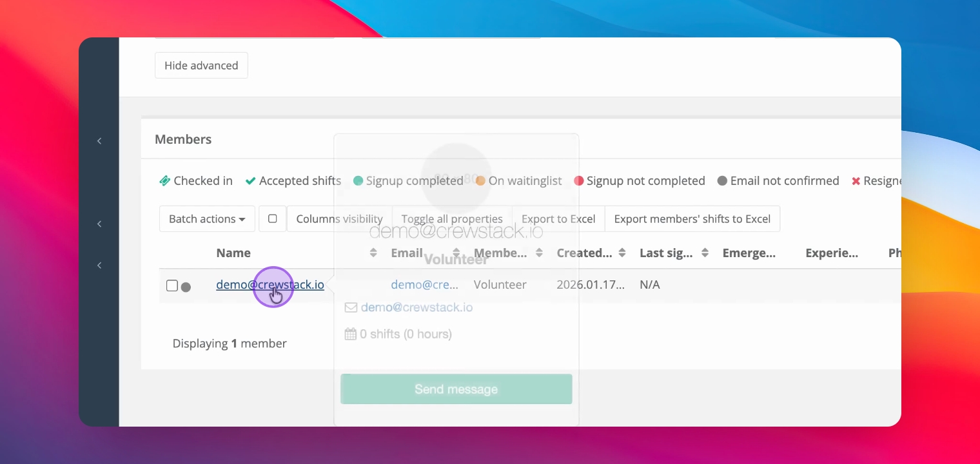Viewport: 980px width, 464px height.
Task: Expand the top sidebar chevron
Action: coord(99,140)
